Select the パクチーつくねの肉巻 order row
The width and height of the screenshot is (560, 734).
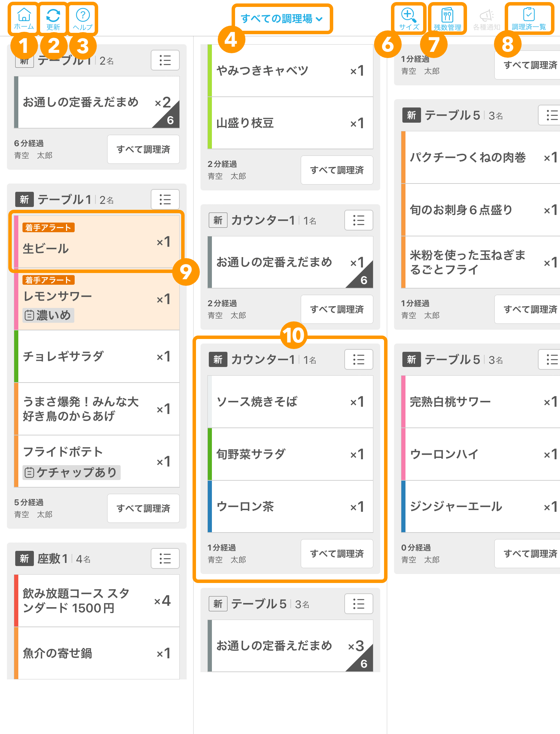(480, 157)
